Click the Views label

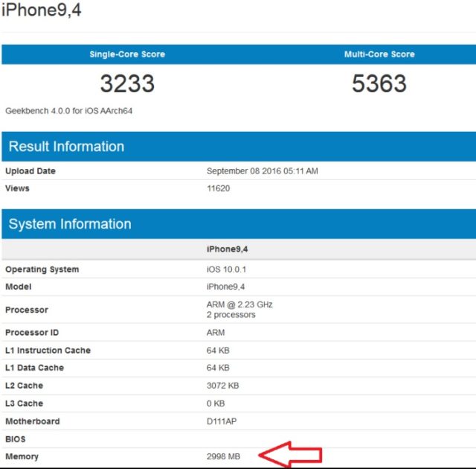pos(17,188)
